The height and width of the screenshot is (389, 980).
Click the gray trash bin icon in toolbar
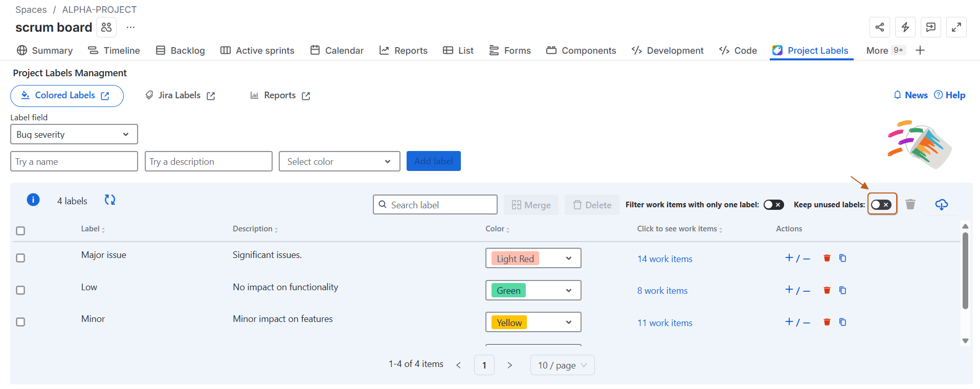coord(910,205)
